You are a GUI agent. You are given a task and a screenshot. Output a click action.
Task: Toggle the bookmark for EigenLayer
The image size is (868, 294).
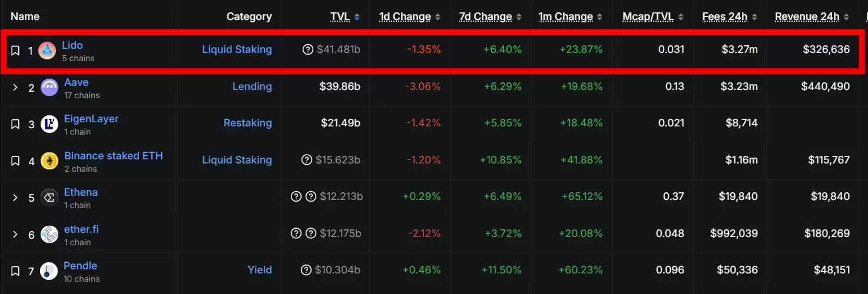15,124
